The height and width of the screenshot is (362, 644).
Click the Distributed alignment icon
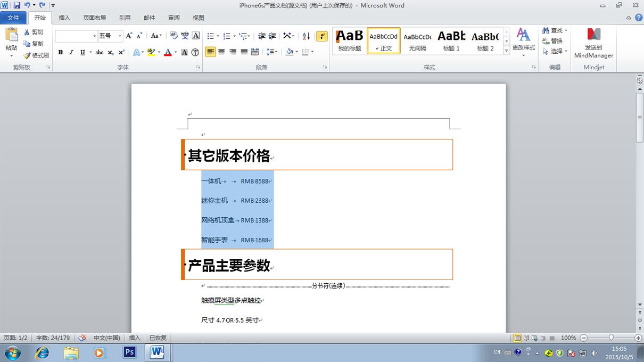click(255, 52)
